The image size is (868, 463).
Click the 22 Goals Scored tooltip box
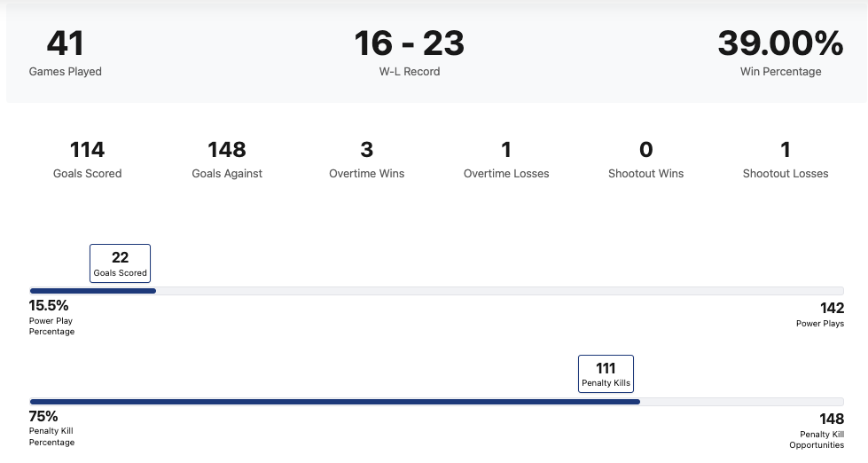pyautogui.click(x=121, y=263)
